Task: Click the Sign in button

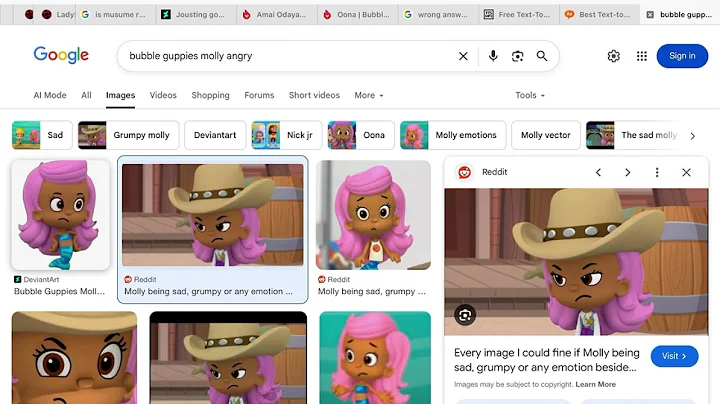Action: pos(682,56)
